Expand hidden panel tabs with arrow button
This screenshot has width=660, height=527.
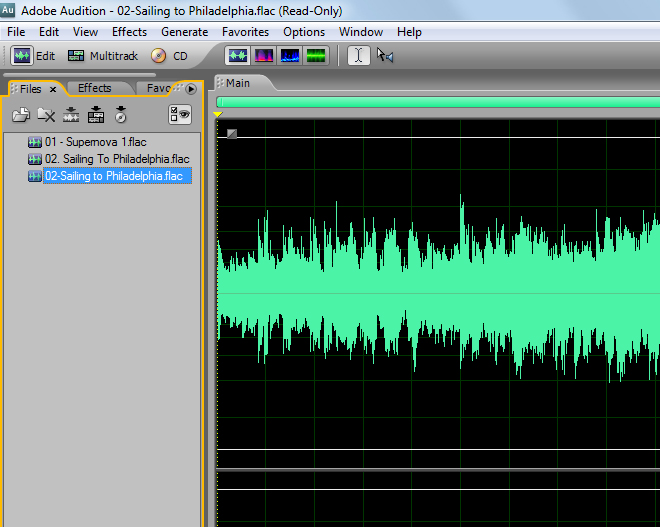(191, 89)
